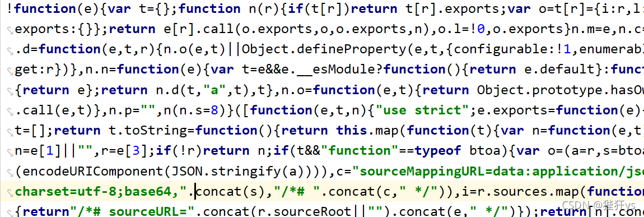Screen dimensions: 644x217
Task: Place cursor on "__esModule" property
Action: 337,70
